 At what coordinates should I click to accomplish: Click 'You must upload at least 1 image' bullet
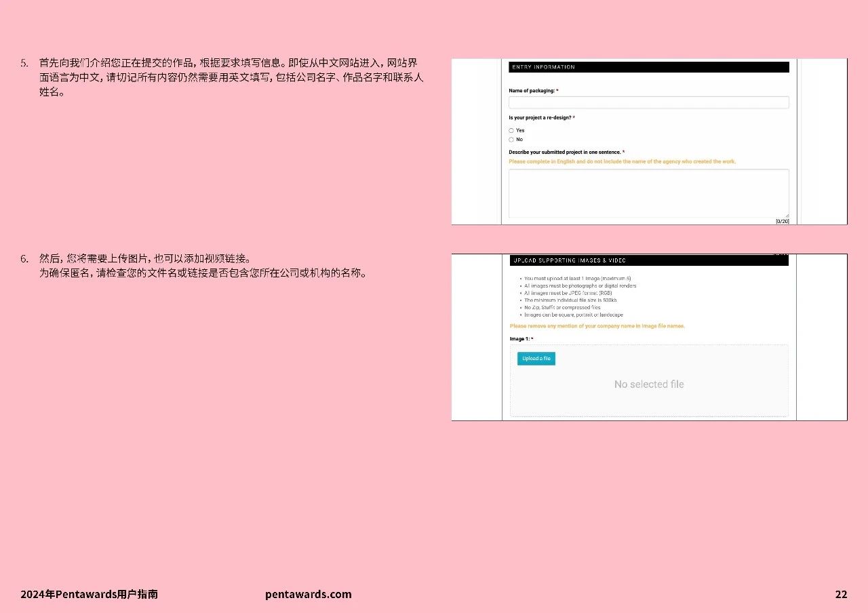(x=577, y=279)
